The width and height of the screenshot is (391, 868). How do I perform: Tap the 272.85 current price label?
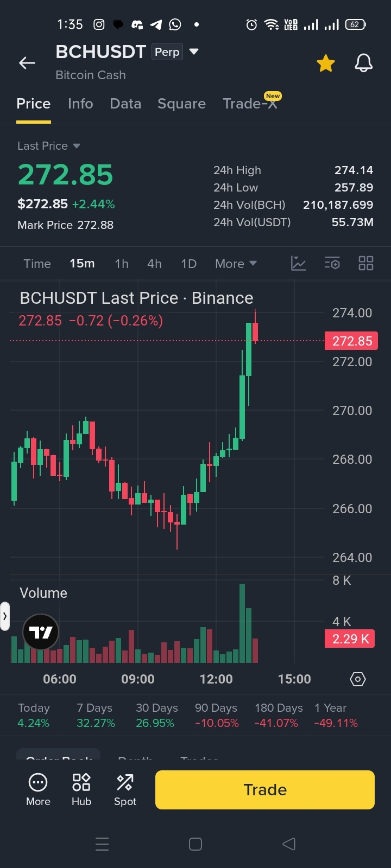click(351, 341)
